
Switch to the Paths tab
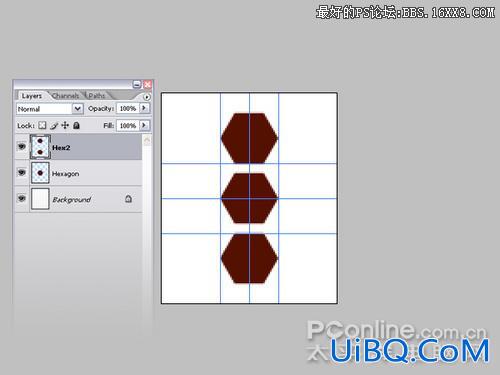tap(97, 96)
